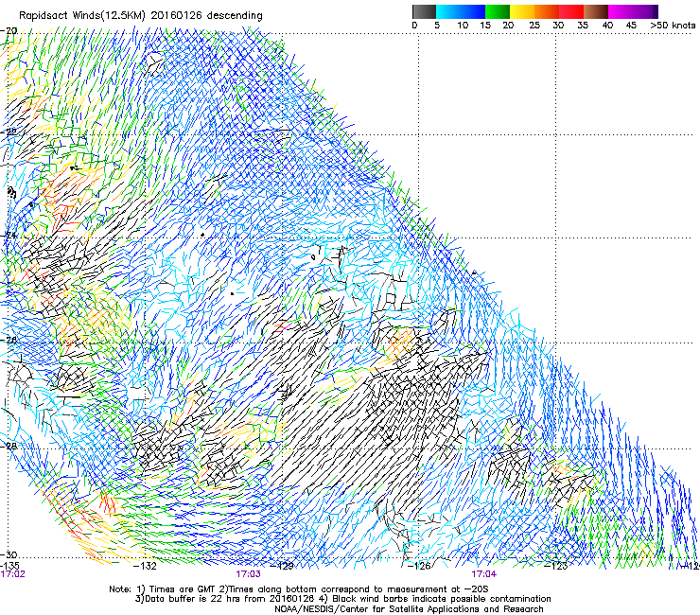This screenshot has width=700, height=615.
Task: Click the '10' legend scale number
Action: click(x=463, y=26)
